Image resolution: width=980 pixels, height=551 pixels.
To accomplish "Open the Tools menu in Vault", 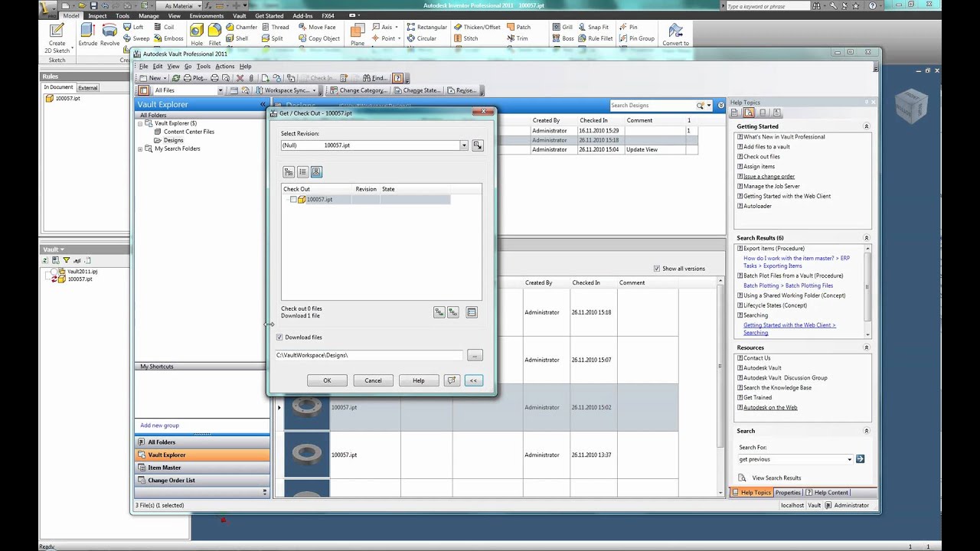I will [203, 67].
